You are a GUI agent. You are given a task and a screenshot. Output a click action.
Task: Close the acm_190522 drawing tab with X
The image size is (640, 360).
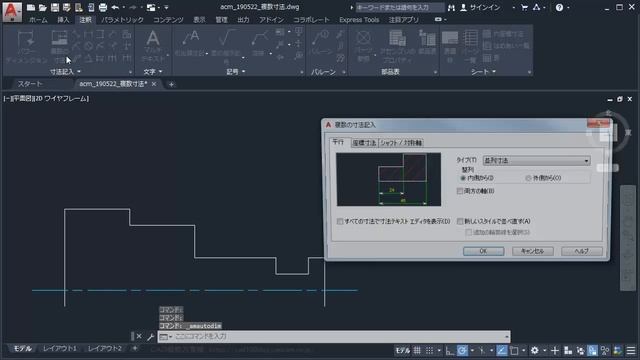click(154, 84)
